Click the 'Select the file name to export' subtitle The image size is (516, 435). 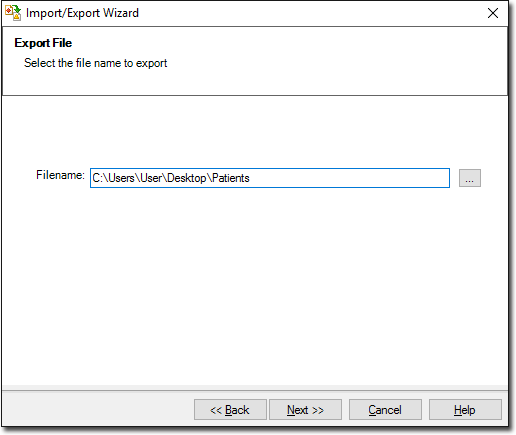[95, 63]
